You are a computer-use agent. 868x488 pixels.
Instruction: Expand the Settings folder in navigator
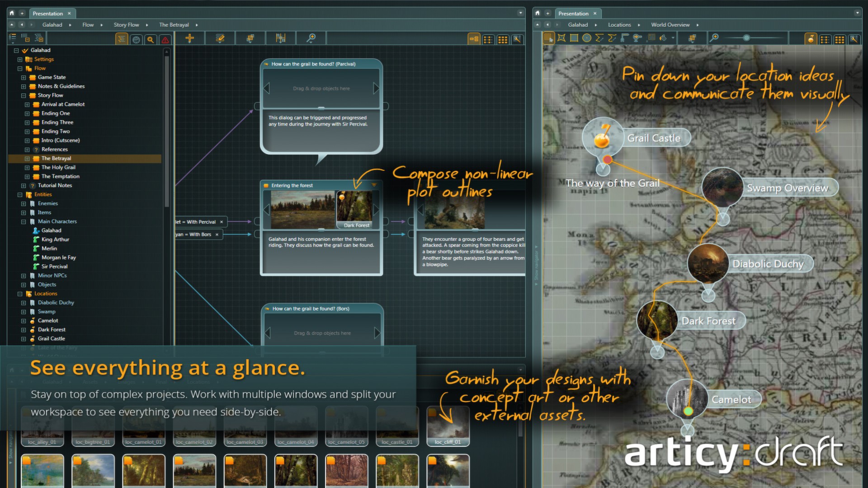20,60
